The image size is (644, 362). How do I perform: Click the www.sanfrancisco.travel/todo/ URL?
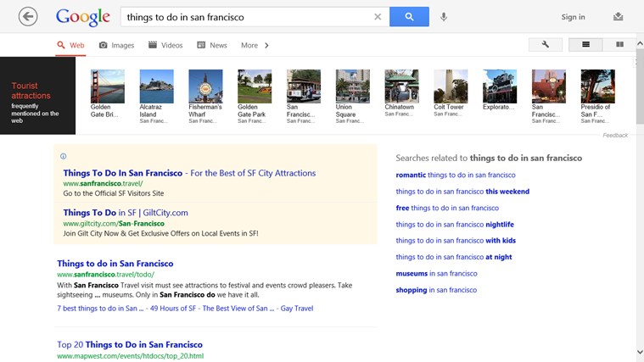click(105, 274)
